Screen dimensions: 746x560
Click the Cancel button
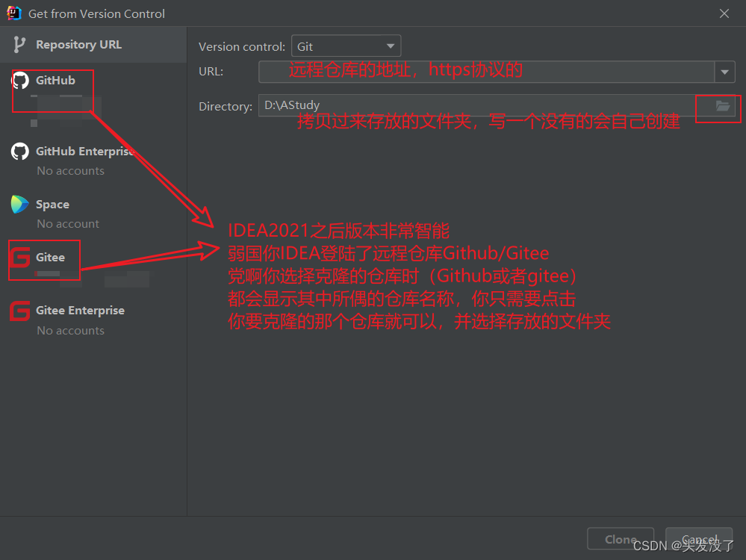[698, 539]
